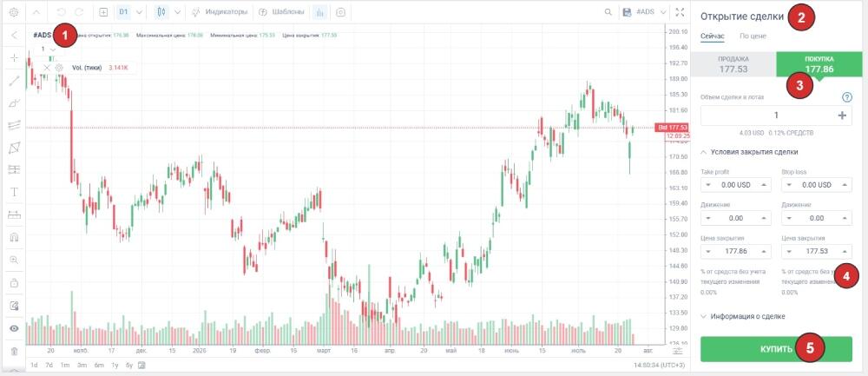Expand the Информация о сделке section
The image size is (868, 376).
[743, 316]
